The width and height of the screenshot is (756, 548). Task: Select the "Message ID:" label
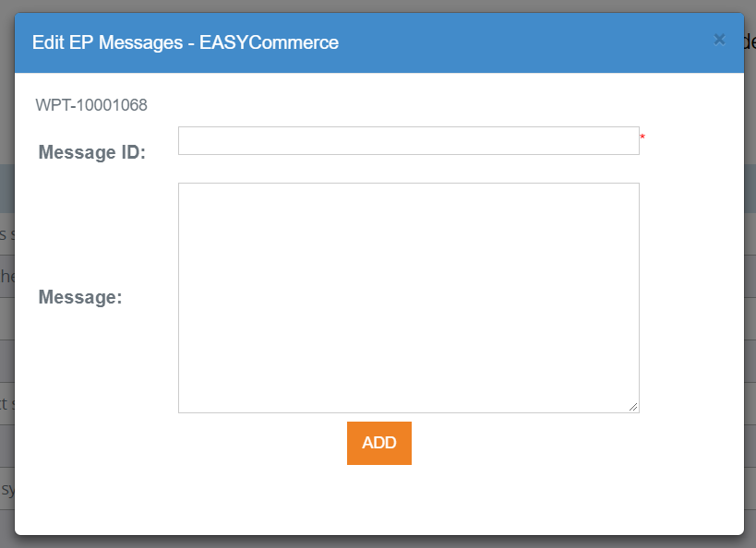click(x=92, y=152)
